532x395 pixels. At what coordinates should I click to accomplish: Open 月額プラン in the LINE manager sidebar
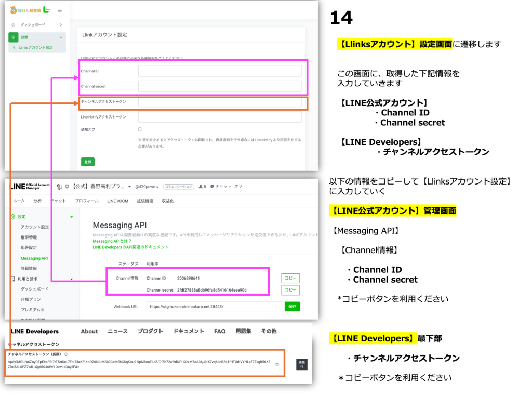(31, 300)
